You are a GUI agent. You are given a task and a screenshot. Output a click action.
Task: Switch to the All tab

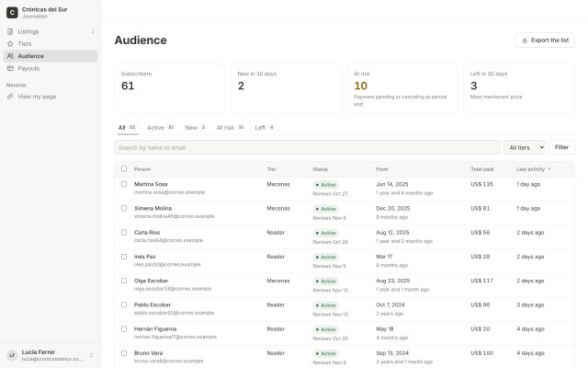(128, 128)
